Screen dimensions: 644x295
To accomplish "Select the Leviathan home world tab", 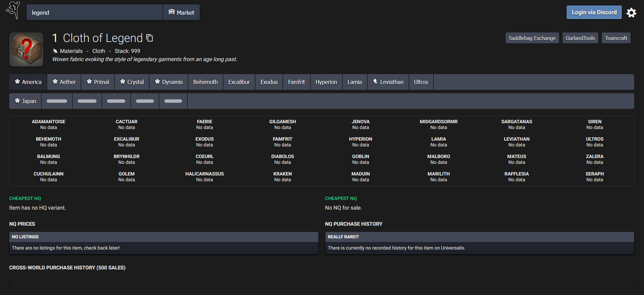I will (388, 82).
